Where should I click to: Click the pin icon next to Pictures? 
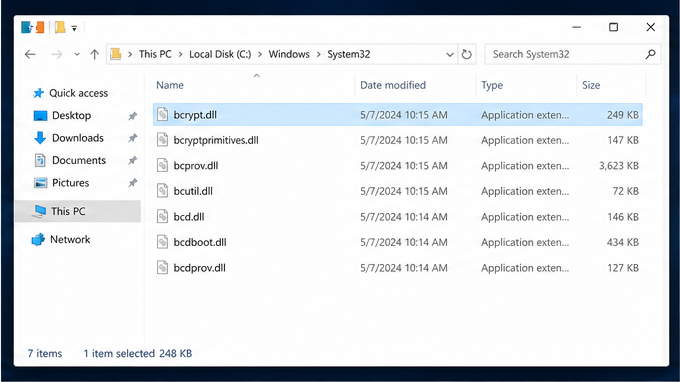pos(132,183)
